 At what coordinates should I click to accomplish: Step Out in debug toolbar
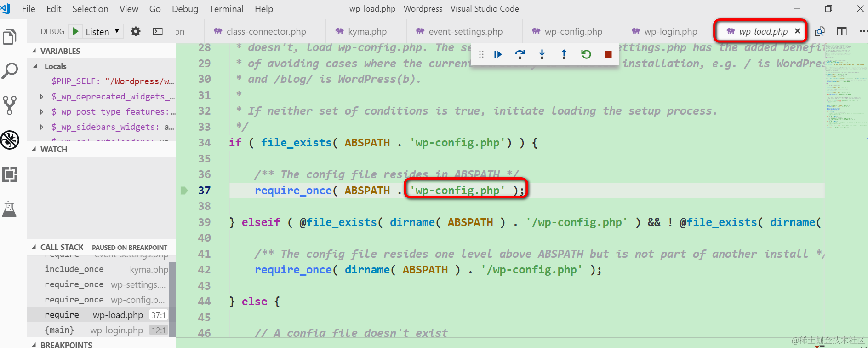(564, 54)
